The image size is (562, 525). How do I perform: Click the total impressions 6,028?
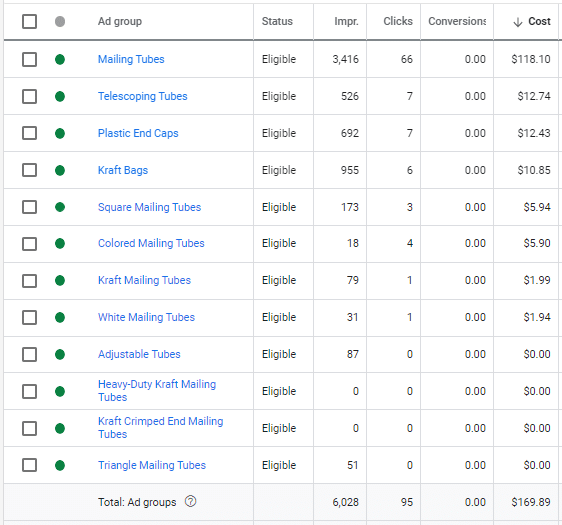[x=346, y=502]
